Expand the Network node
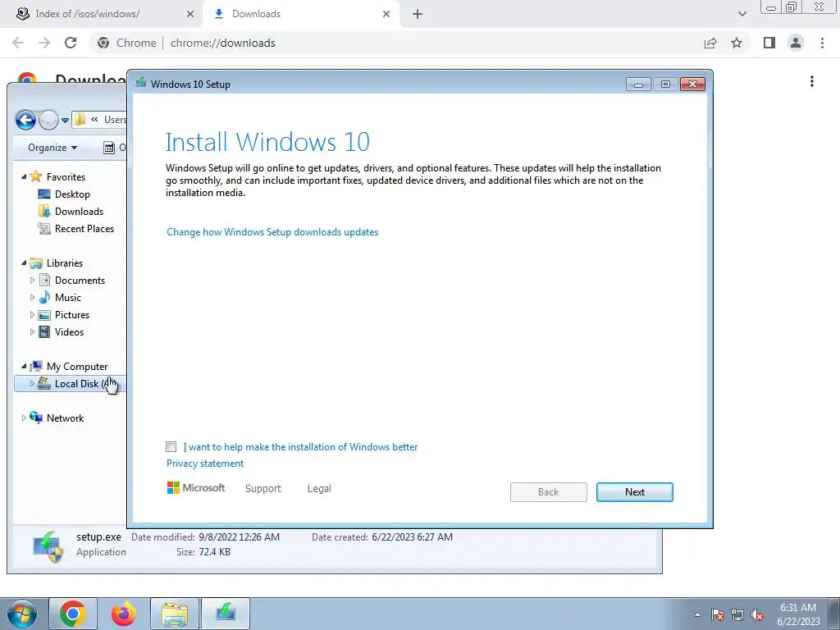The width and height of the screenshot is (840, 630). [x=24, y=418]
